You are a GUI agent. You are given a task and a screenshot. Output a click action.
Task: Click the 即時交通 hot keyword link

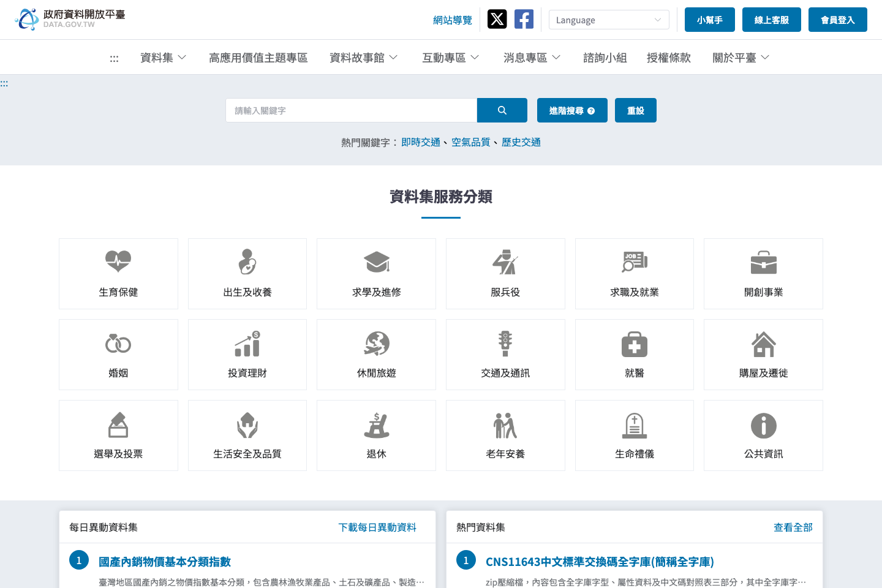click(x=421, y=141)
